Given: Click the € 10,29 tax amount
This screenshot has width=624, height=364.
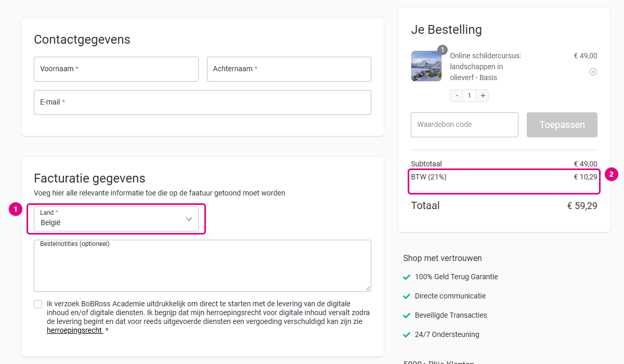Looking at the screenshot, I should pos(586,177).
